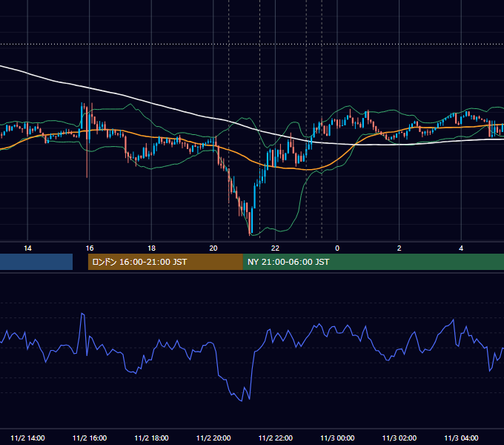Click the hour label 4 on price chart axis
Image resolution: width=504 pixels, height=445 pixels.
(461, 248)
